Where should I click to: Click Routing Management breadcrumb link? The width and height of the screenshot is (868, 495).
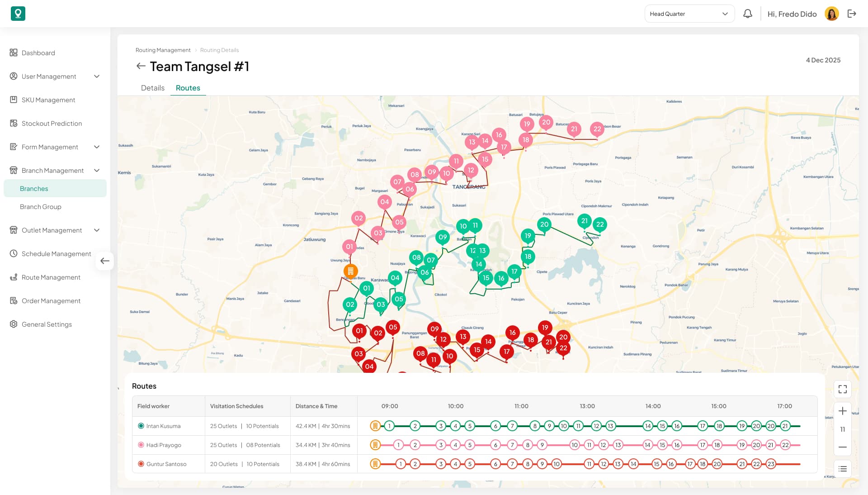[x=163, y=50]
